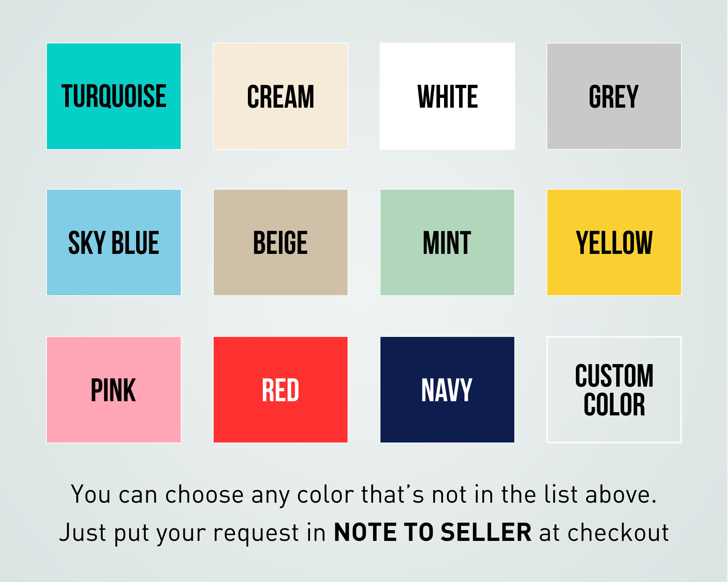
Task: Click the word checkout in bottom line
Action: point(618,532)
